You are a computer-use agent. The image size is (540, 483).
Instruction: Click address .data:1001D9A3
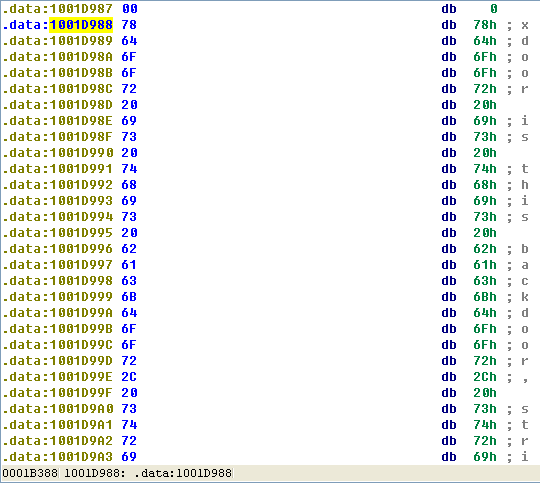point(58,456)
